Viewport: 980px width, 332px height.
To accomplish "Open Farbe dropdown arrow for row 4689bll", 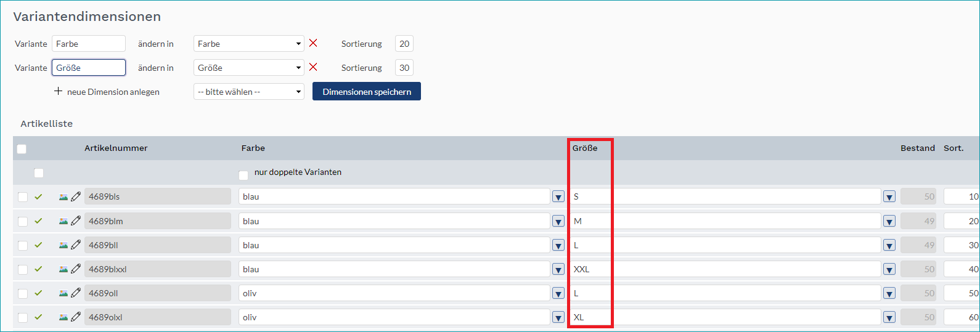I will point(558,245).
